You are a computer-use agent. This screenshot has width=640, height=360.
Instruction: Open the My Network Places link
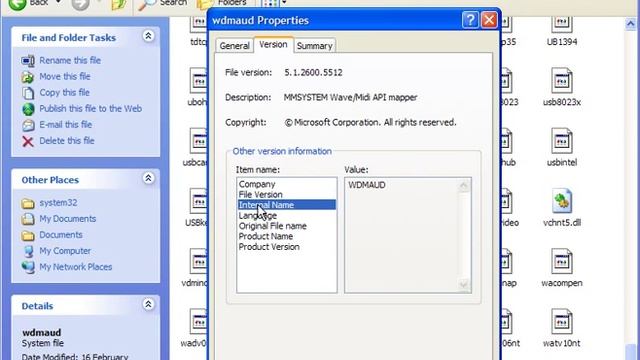76,267
